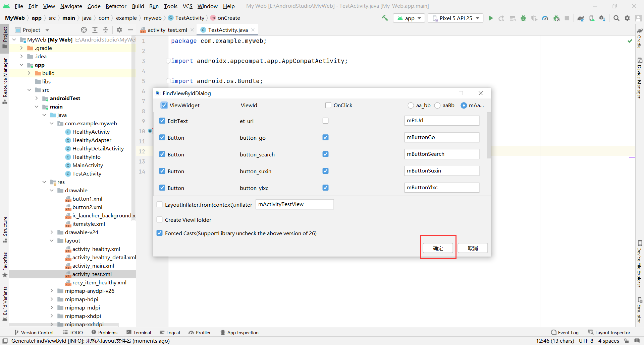
Task: Edit the mEtUrl variable name field
Action: tap(442, 121)
